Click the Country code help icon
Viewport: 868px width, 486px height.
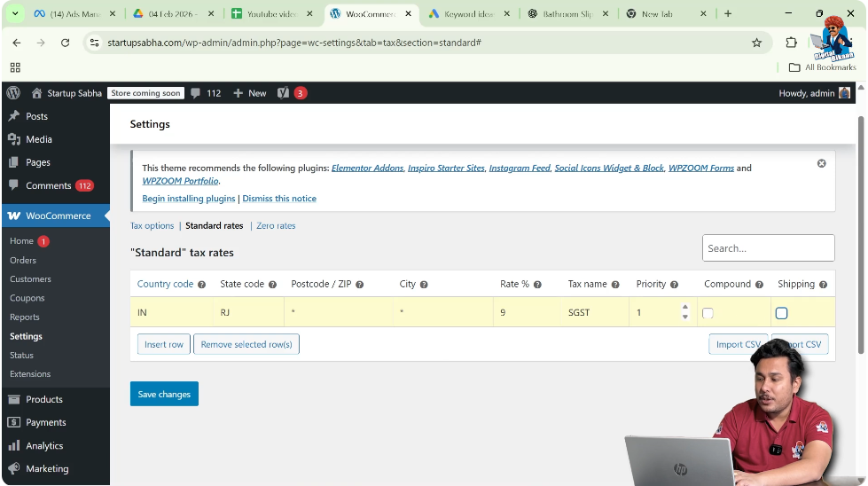point(201,285)
